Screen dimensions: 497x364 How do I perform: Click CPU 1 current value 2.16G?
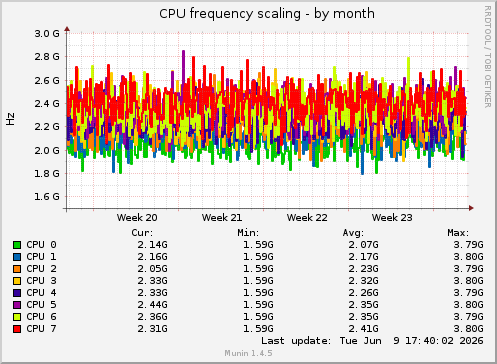153,257
